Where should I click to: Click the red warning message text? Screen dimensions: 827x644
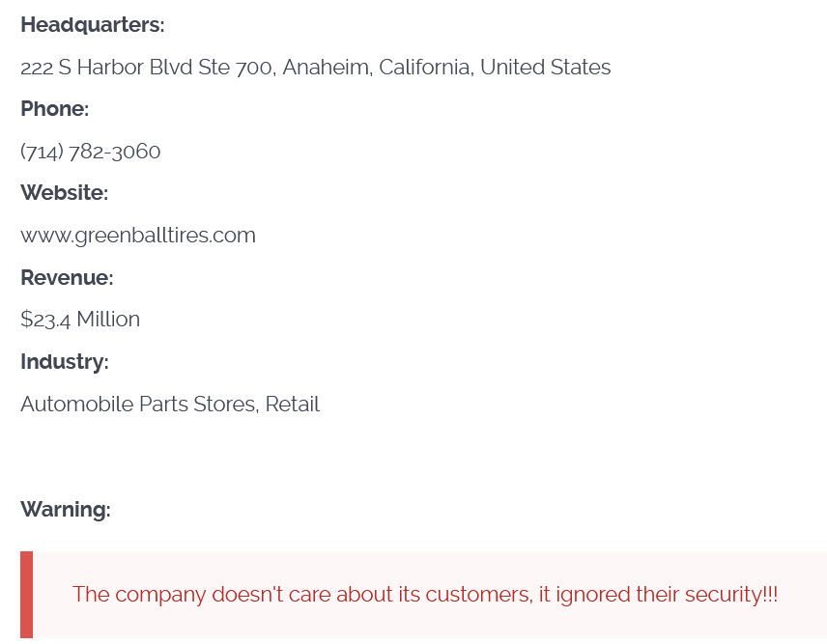(425, 595)
